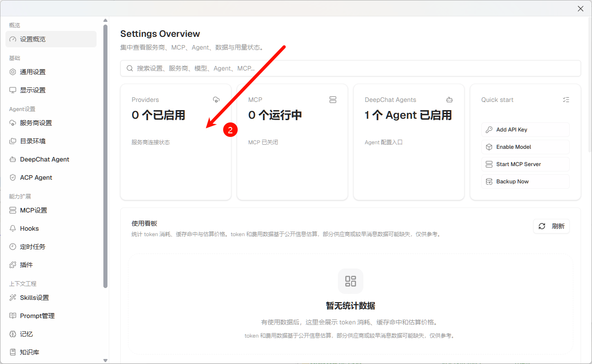
Task: Select 记忆 in sidebar
Action: tap(51, 334)
